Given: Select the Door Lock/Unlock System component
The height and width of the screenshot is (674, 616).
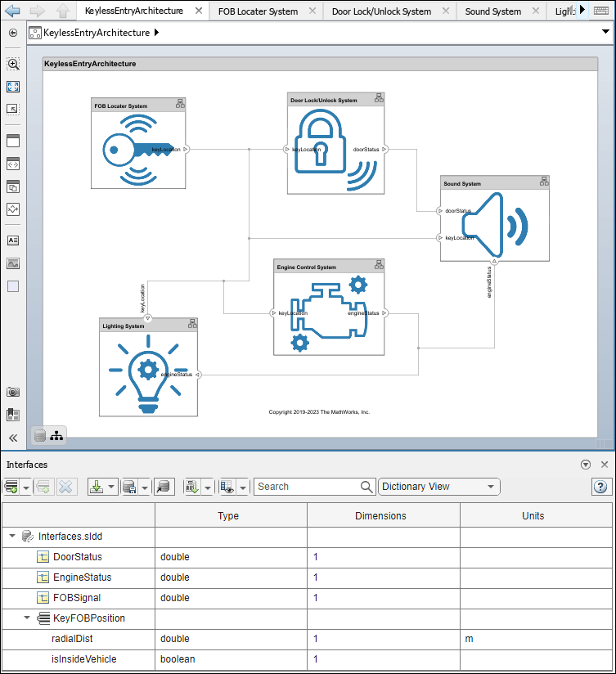Looking at the screenshot, I should point(335,143).
